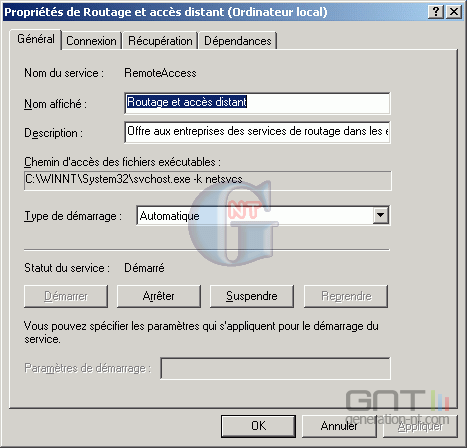
Task: Click the title bar help question mark
Action: 436,12
